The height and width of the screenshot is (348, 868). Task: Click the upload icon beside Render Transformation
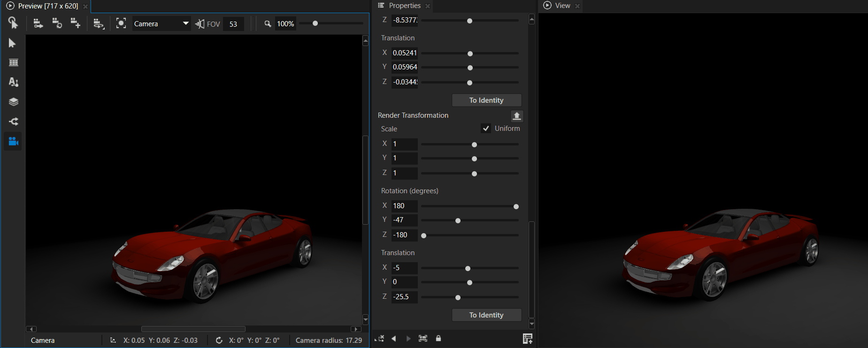517,116
